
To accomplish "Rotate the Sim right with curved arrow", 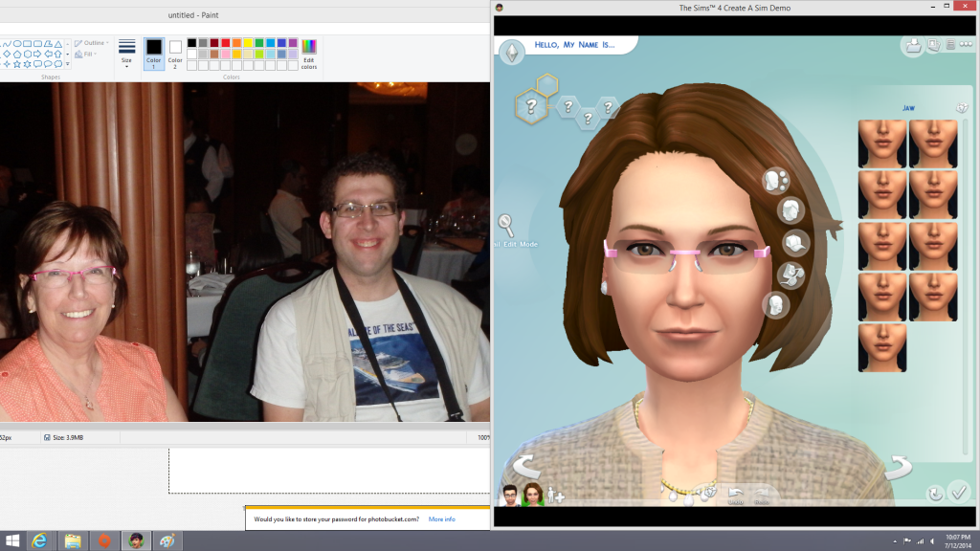I will point(898,467).
